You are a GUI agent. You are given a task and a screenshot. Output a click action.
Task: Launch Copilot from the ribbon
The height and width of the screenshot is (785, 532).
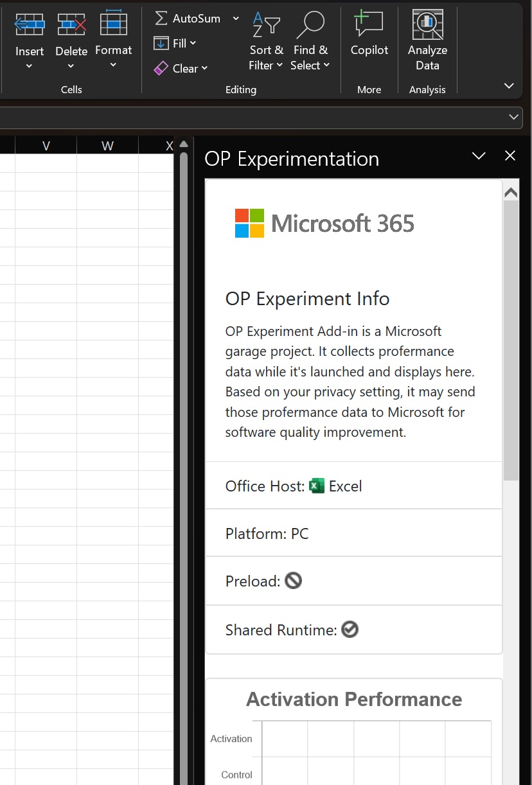pos(369,25)
